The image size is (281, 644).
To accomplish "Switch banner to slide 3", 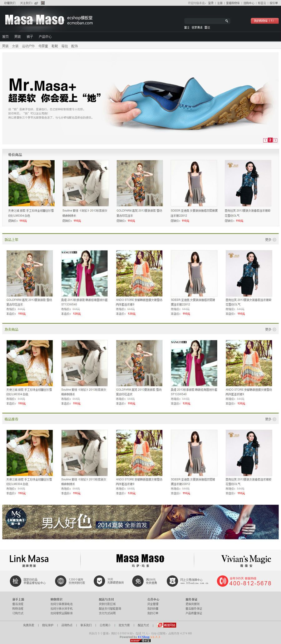I will click(275, 140).
